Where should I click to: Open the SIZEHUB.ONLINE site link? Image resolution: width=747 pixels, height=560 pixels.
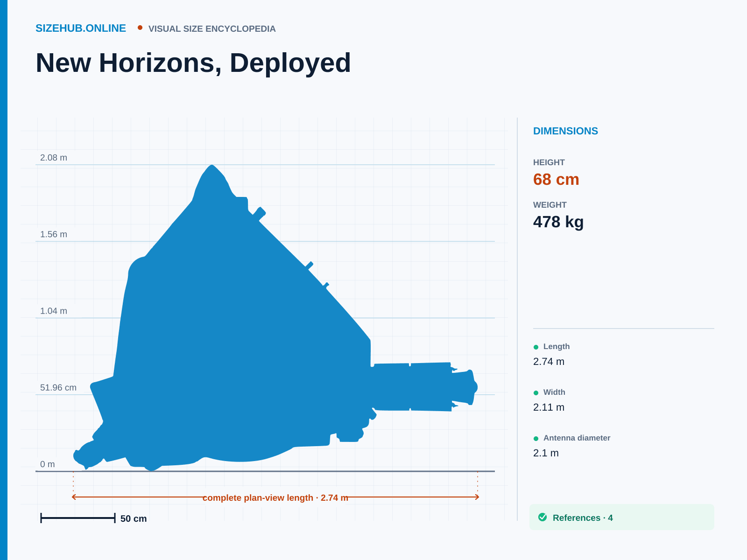(81, 28)
